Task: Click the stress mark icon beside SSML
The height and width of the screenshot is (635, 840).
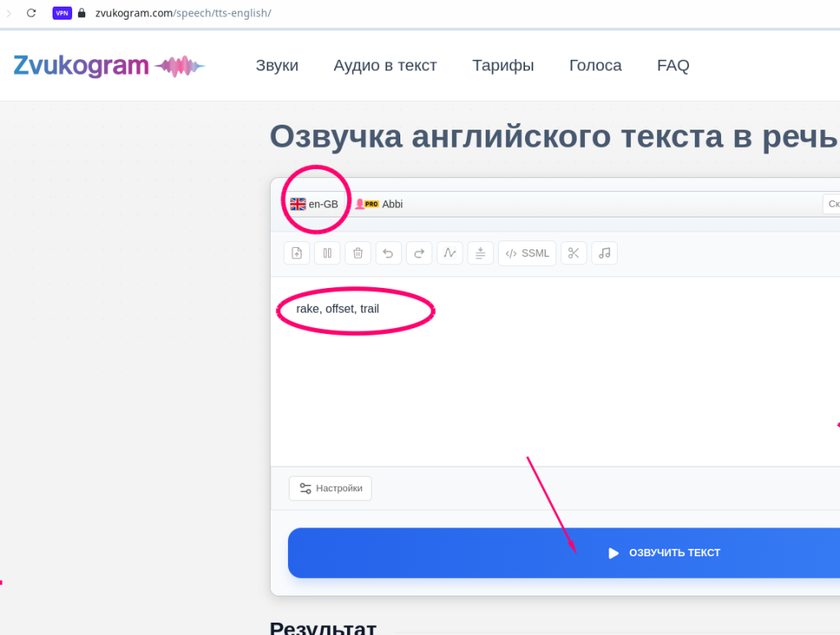Action: [x=480, y=253]
